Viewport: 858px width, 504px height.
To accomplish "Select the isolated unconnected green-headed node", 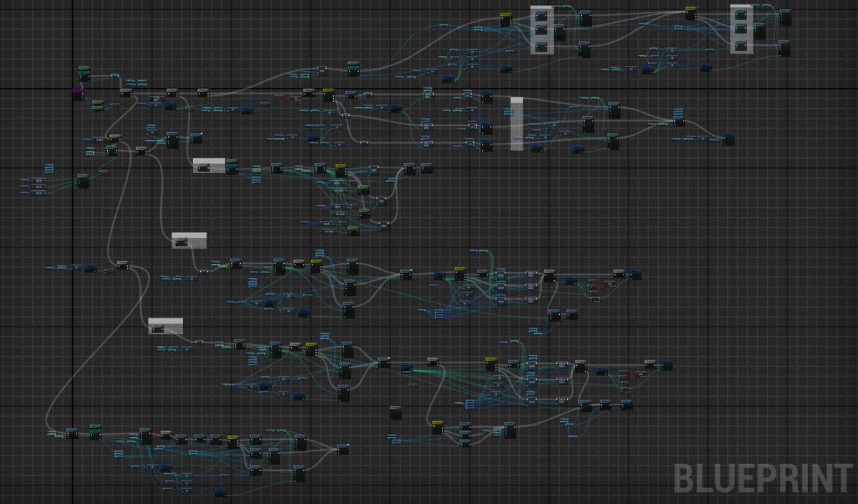I will [x=395, y=412].
